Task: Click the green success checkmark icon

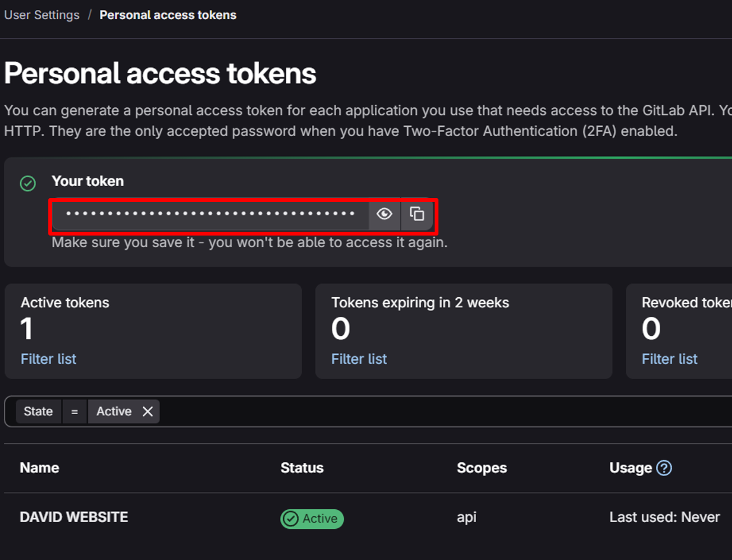Action: click(28, 183)
